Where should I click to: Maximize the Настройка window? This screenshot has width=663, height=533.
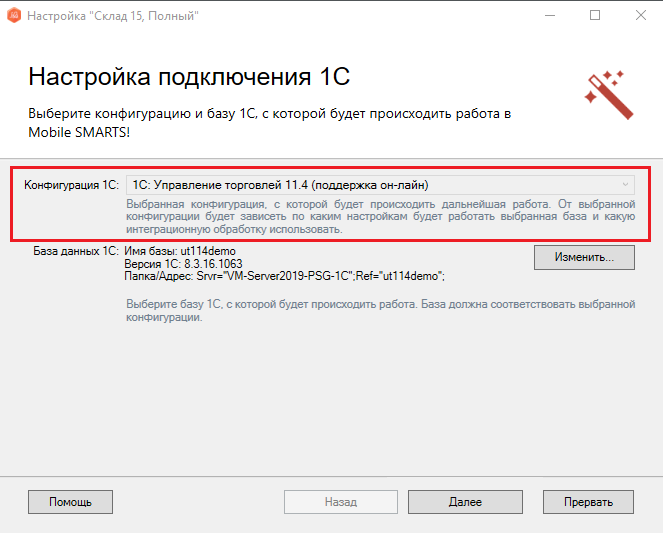(595, 16)
